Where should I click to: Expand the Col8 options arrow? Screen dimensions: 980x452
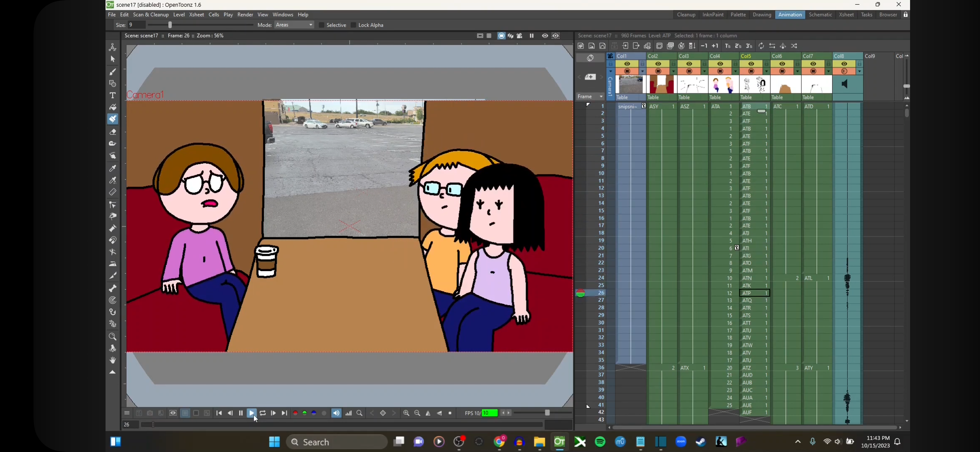tap(859, 72)
